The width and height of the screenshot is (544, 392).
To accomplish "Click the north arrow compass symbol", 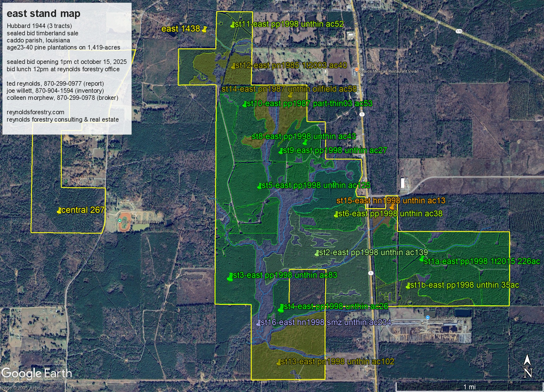I will pyautogui.click(x=527, y=366).
